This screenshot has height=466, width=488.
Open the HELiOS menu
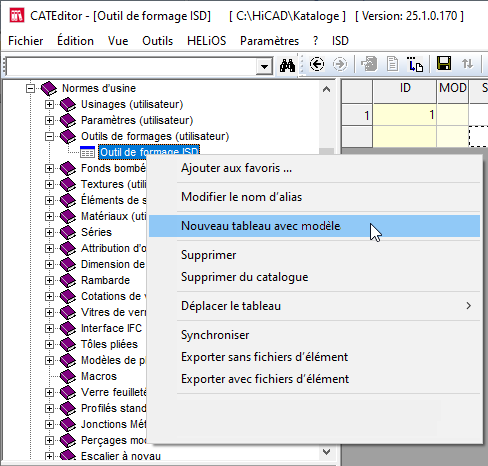(x=206, y=41)
